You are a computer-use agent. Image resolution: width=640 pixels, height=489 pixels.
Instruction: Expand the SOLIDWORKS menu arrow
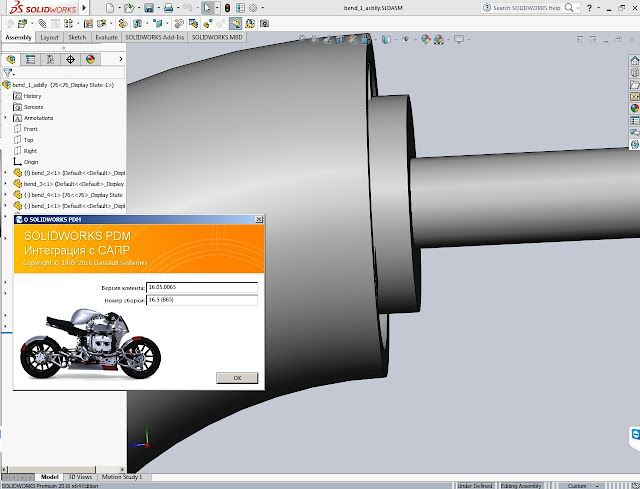[x=84, y=8]
